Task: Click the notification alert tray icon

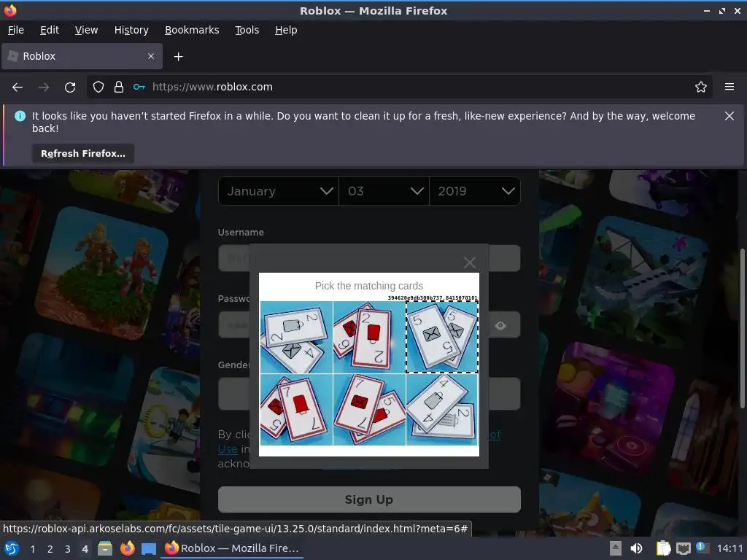Action: [x=703, y=548]
